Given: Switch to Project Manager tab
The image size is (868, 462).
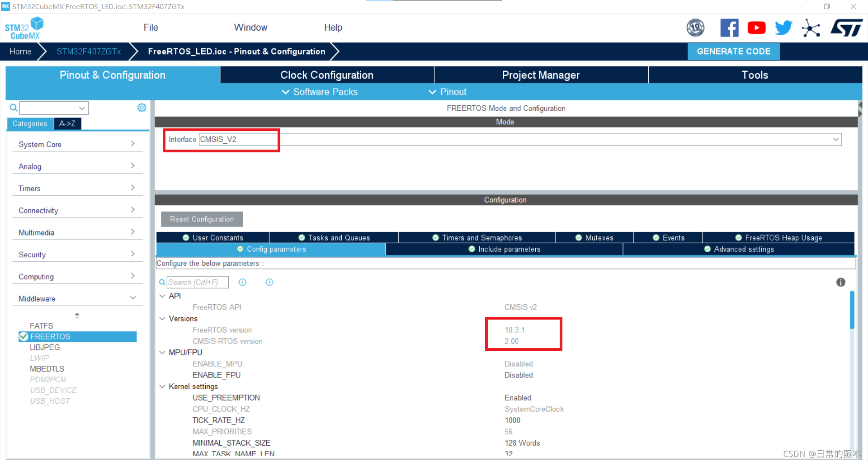Looking at the screenshot, I should click(541, 75).
